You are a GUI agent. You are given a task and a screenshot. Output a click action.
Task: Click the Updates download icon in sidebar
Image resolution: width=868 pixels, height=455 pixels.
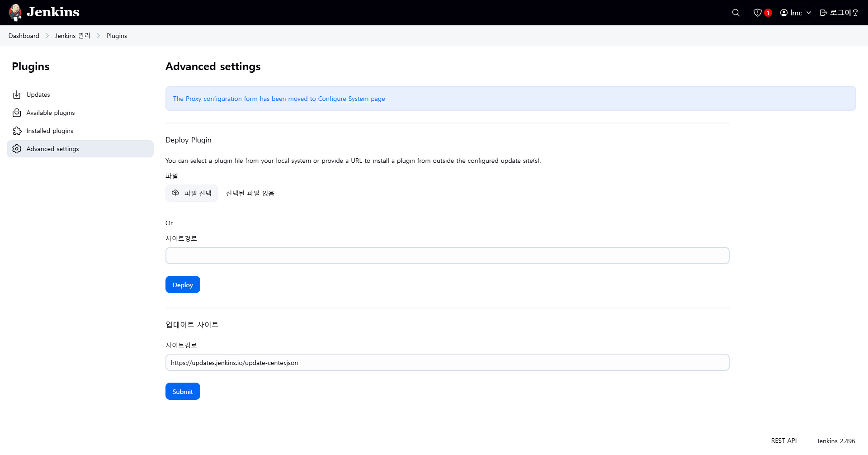pos(17,95)
